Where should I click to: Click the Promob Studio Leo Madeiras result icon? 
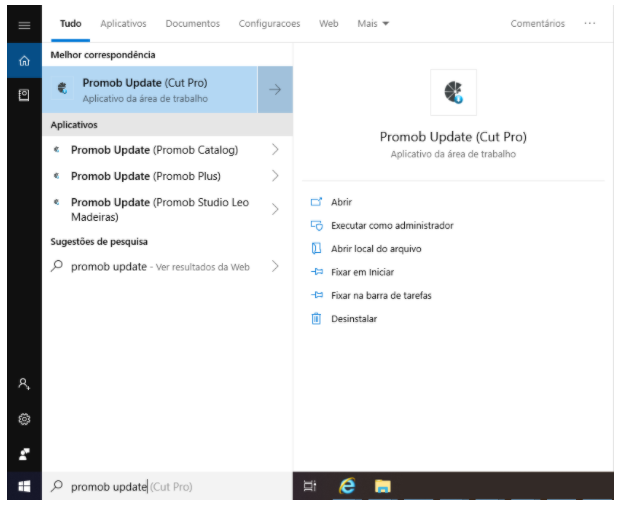56,202
